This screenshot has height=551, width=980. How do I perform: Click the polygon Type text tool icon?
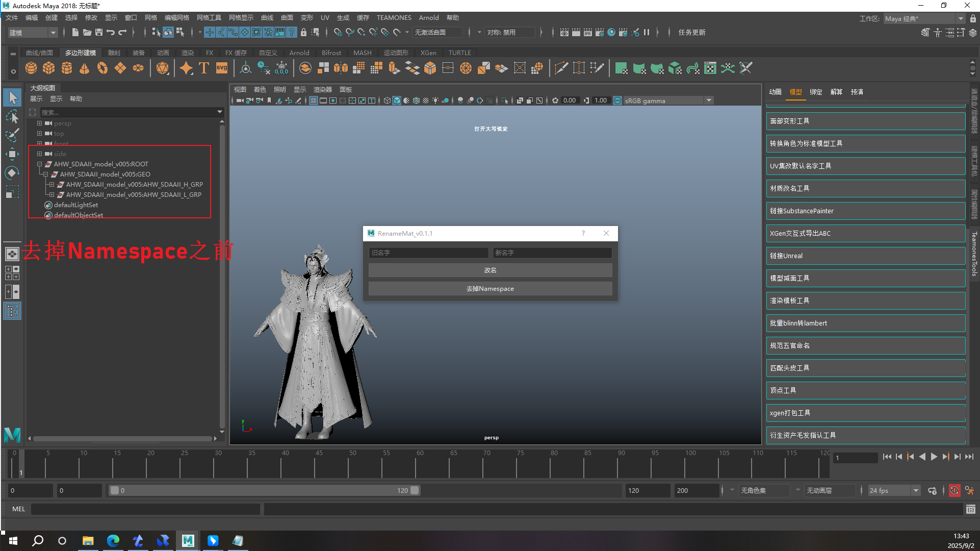[204, 68]
